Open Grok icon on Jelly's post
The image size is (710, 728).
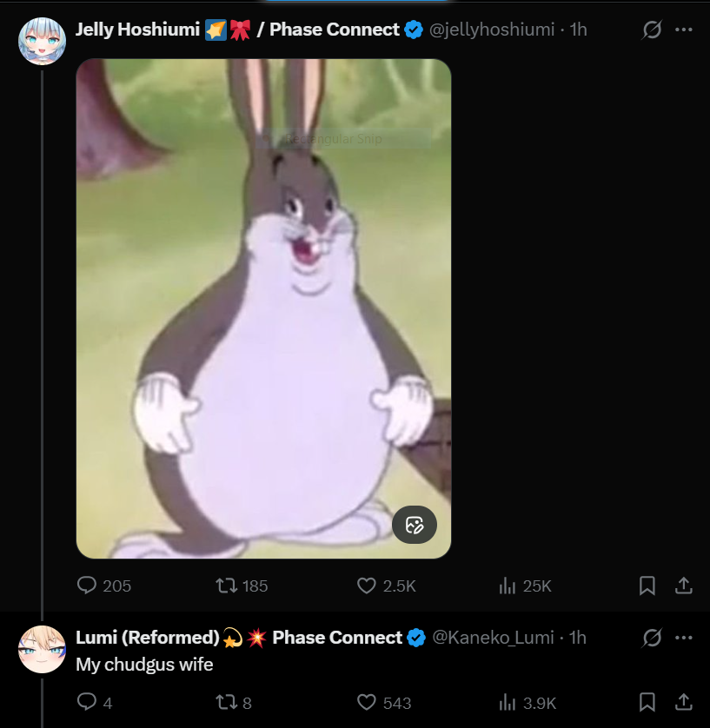click(652, 30)
